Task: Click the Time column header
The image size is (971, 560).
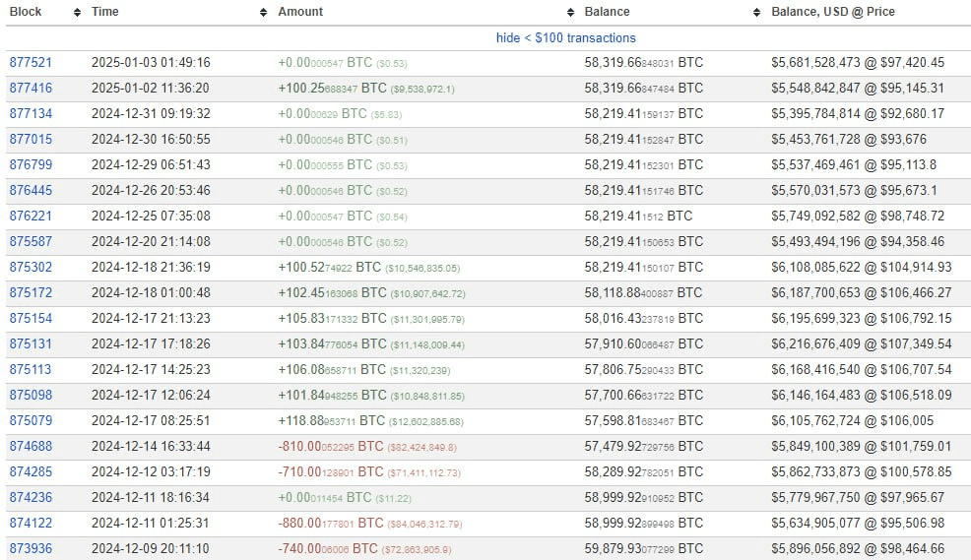Action: pyautogui.click(x=105, y=12)
